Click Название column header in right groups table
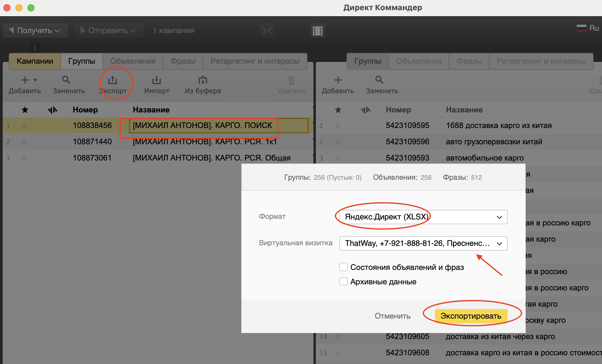The width and height of the screenshot is (602, 364). (x=464, y=110)
